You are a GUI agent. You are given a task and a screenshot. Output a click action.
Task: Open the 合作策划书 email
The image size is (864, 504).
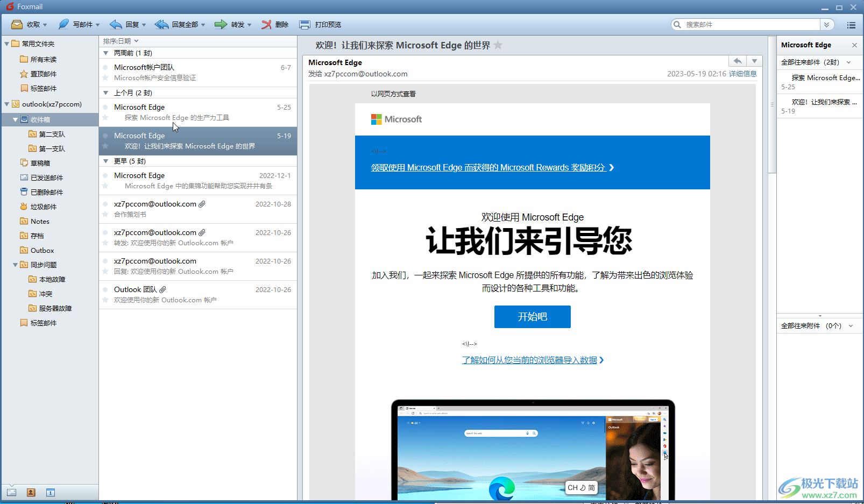point(198,209)
